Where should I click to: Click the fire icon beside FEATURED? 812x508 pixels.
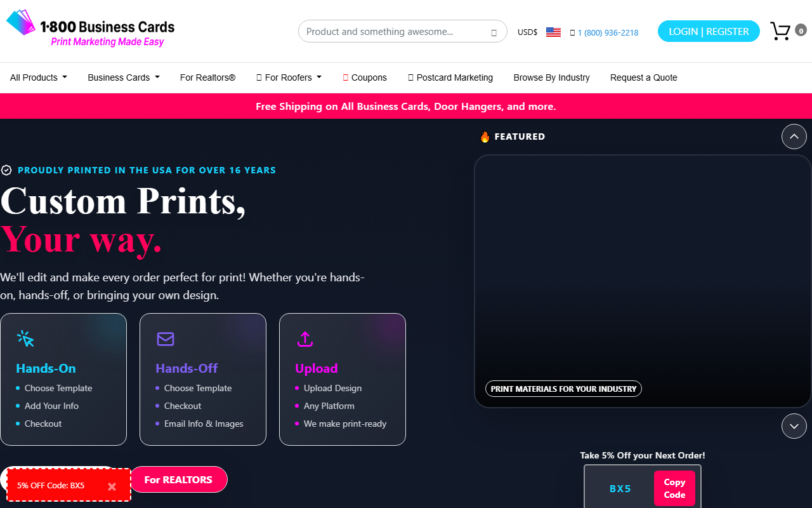pos(485,137)
